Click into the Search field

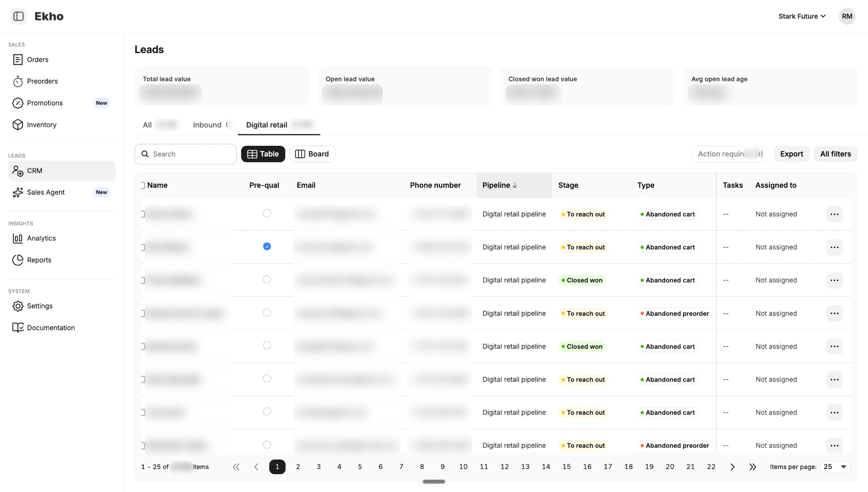tap(186, 154)
